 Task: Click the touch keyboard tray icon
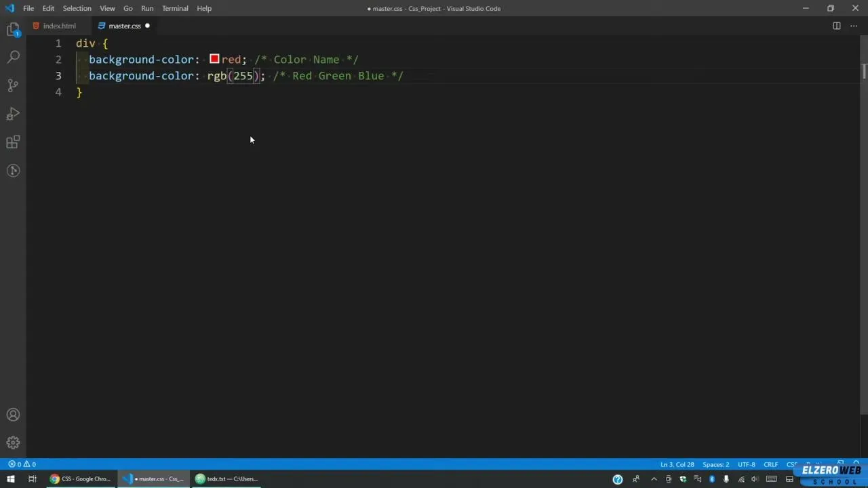tap(772, 479)
